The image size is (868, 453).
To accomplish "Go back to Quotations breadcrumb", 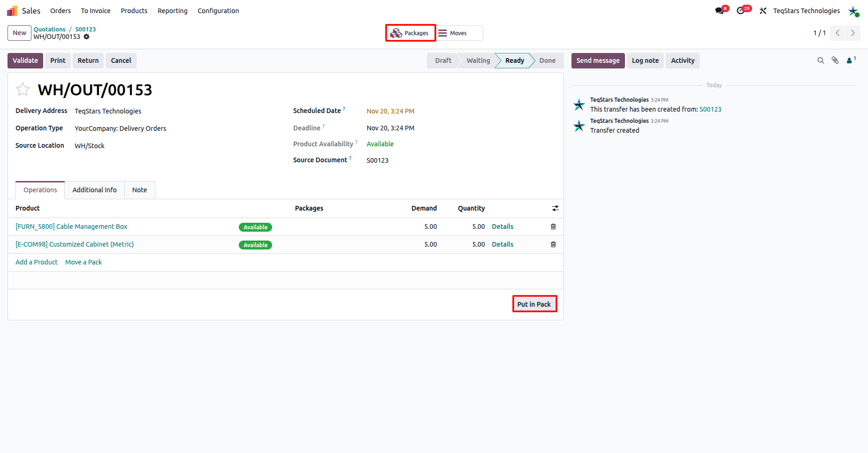I will pos(49,29).
